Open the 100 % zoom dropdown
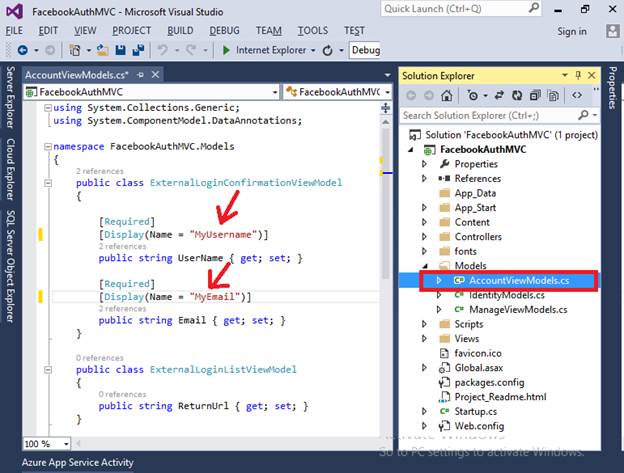624x473 pixels. click(66, 444)
